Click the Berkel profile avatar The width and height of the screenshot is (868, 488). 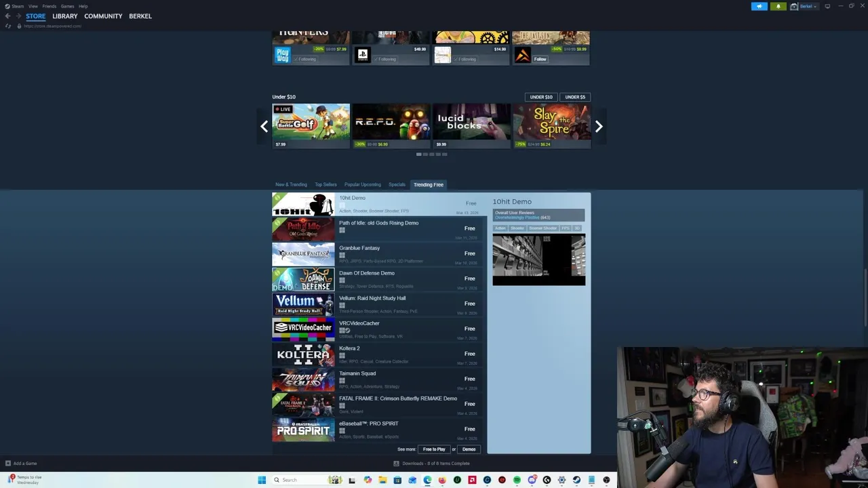tap(793, 6)
